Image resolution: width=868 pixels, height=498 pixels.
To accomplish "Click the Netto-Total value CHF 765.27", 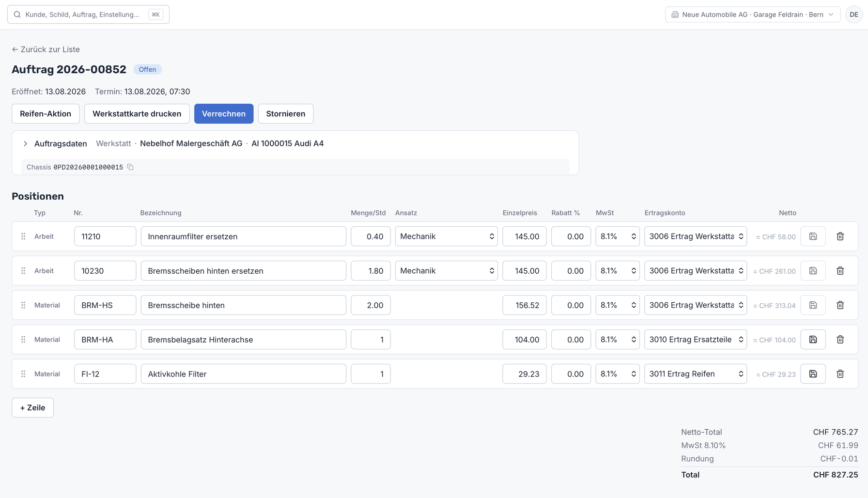I will [x=836, y=432].
